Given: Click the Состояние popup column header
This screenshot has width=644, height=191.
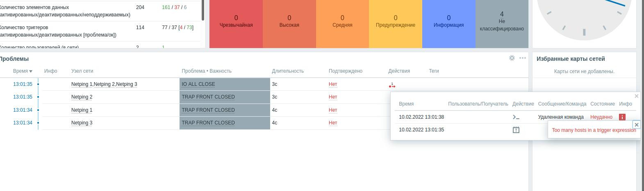Looking at the screenshot, I should [603, 104].
